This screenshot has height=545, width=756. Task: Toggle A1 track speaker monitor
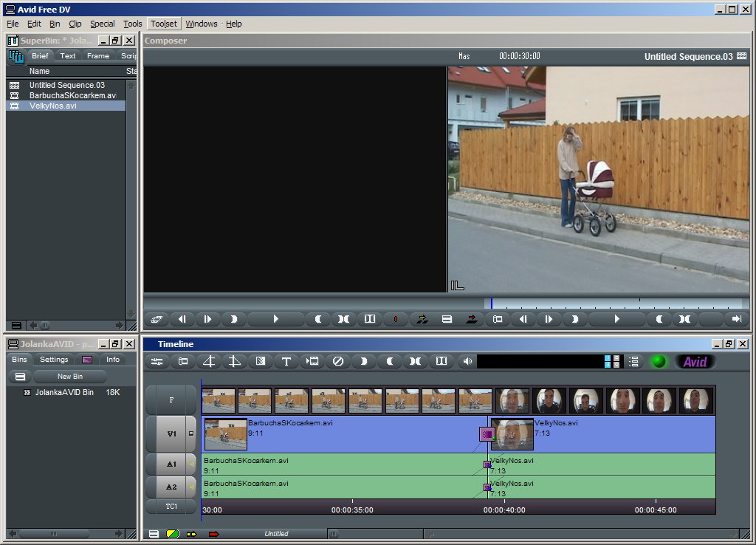click(x=191, y=465)
